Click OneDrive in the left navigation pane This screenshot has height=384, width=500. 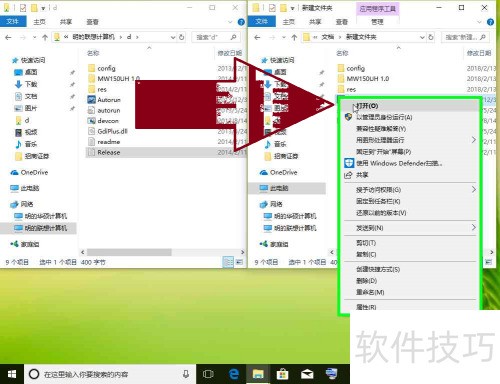click(34, 172)
